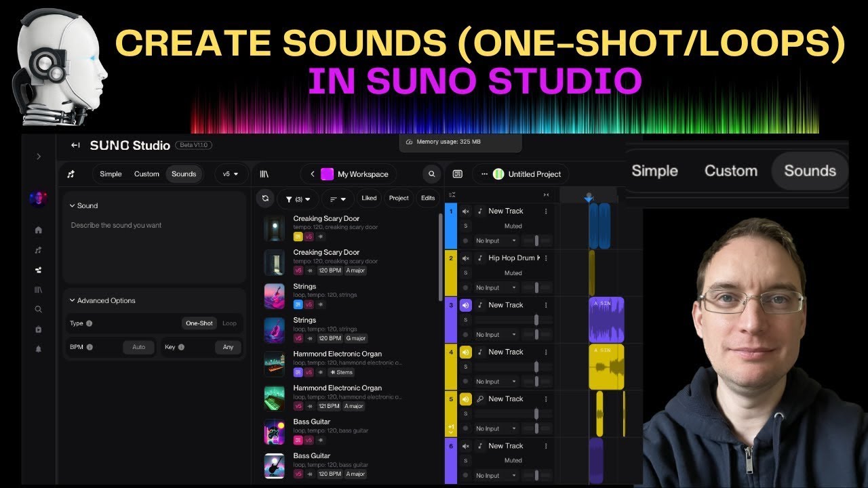Open track 1 No Input dropdown

tap(496, 241)
